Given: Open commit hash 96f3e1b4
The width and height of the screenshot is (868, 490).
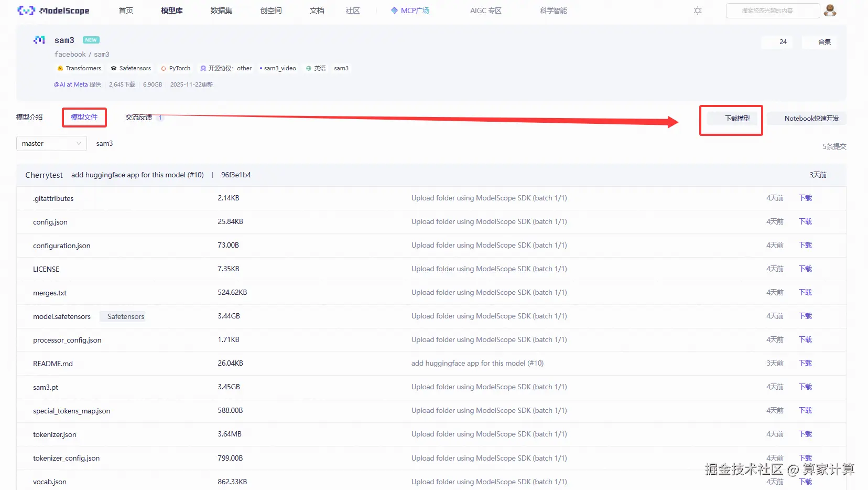Looking at the screenshot, I should tap(236, 175).
